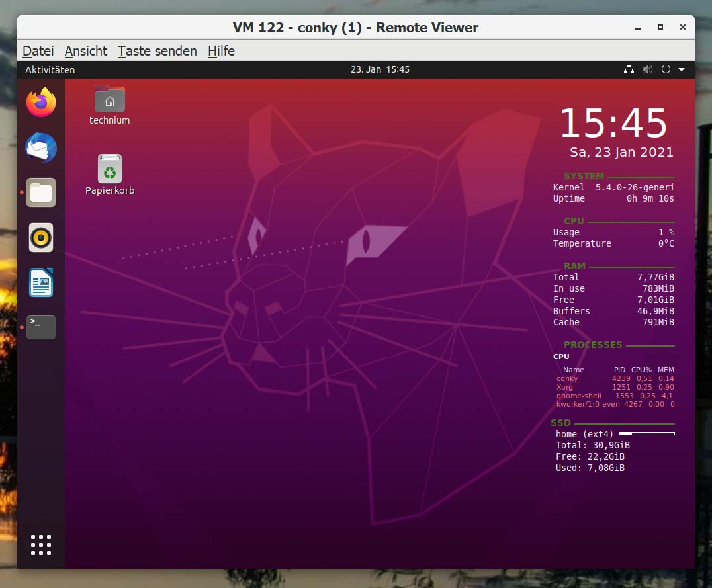The width and height of the screenshot is (712, 588).
Task: Click the home SSD usage bar in conky
Action: 646,433
